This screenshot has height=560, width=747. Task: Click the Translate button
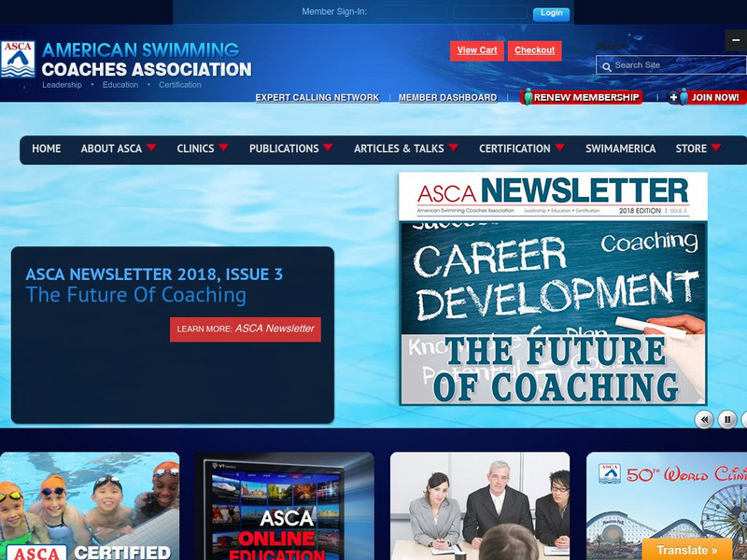point(687,550)
